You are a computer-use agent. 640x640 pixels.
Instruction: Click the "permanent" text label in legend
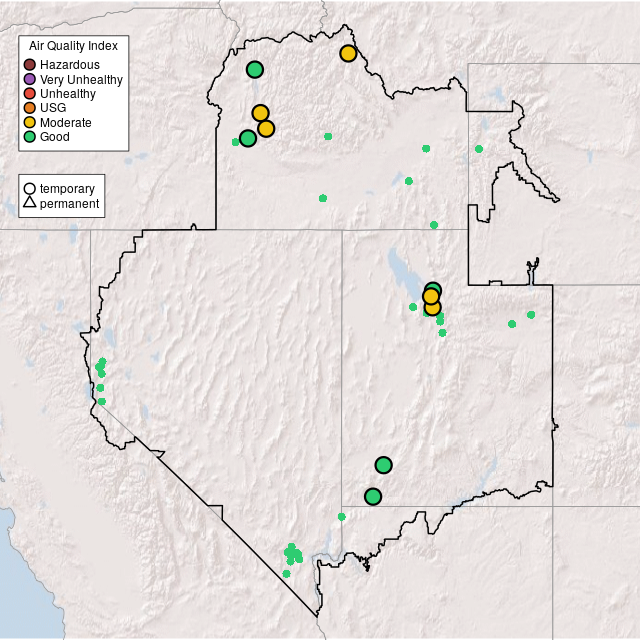point(69,204)
